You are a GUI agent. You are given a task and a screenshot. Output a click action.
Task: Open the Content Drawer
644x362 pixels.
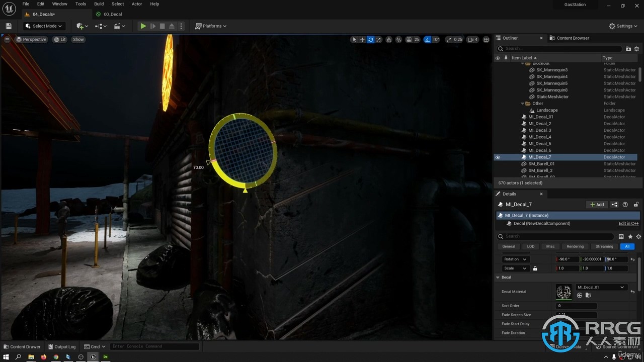pos(22,347)
